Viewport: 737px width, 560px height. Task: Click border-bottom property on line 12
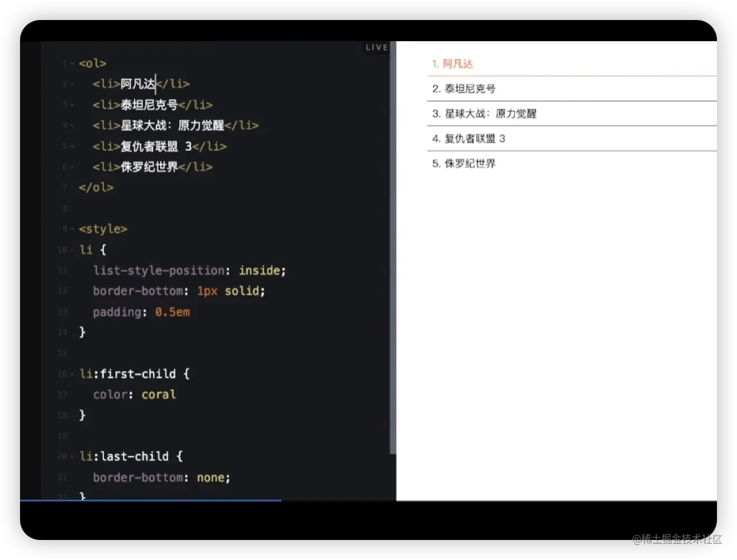pos(137,291)
